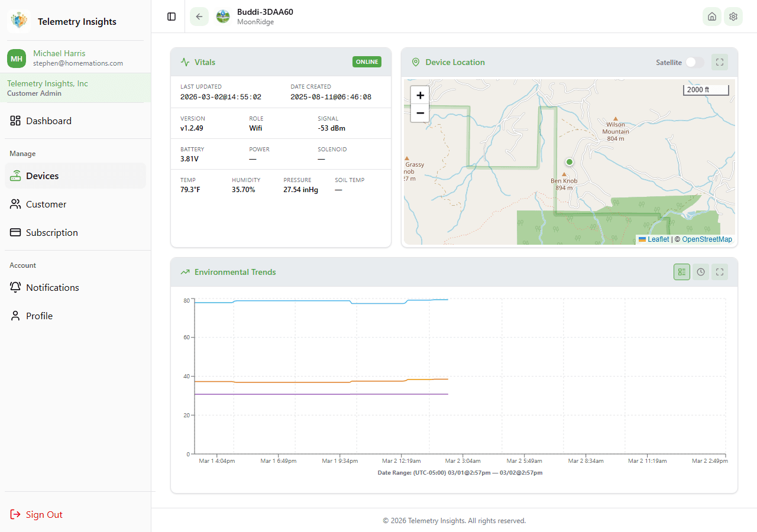Screen dimensions: 757x532
Task: Expand Device Location map to fullscreen
Action: 720,62
